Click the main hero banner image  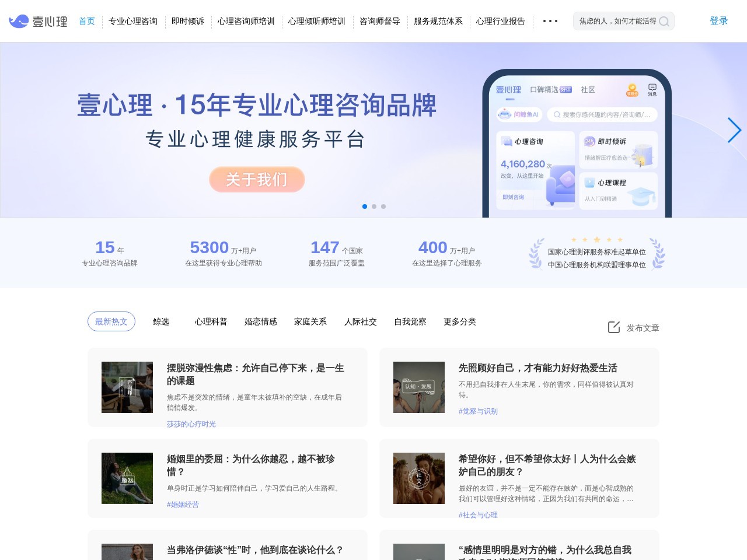373,130
